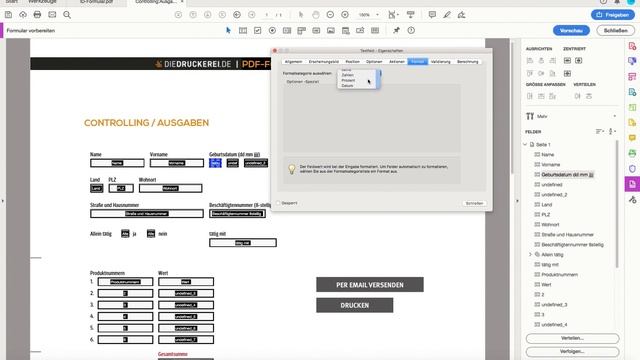The width and height of the screenshot is (640, 360).
Task: Choose Prozent in the format list
Action: click(x=348, y=80)
